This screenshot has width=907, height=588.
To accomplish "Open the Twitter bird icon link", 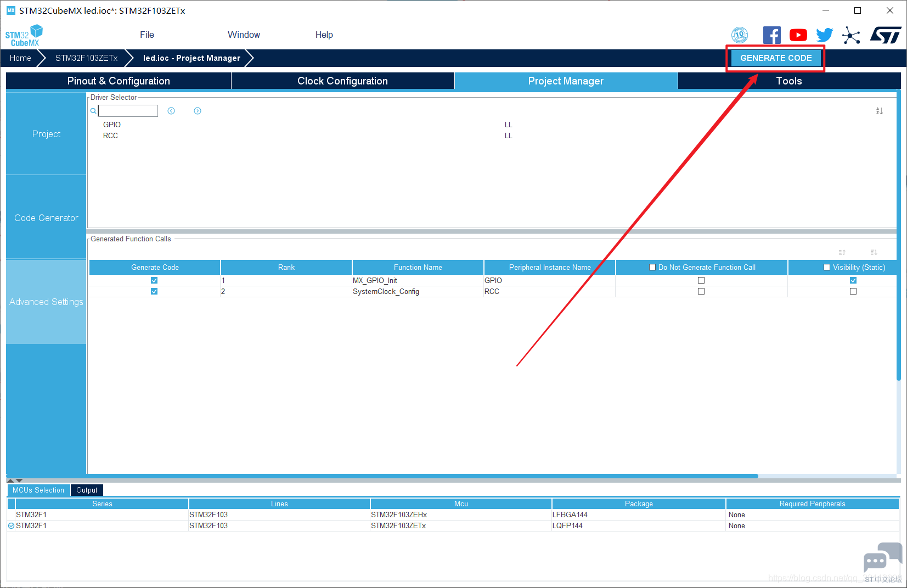I will (824, 35).
